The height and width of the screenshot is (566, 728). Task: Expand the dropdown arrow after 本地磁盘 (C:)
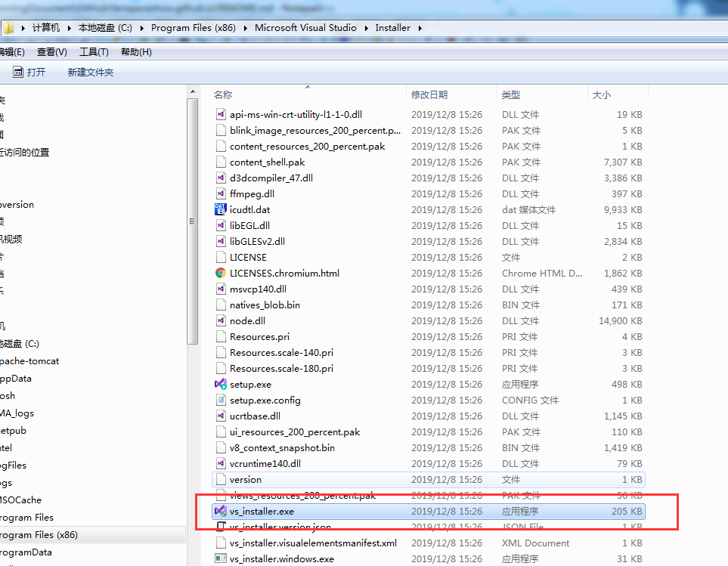coord(141,28)
